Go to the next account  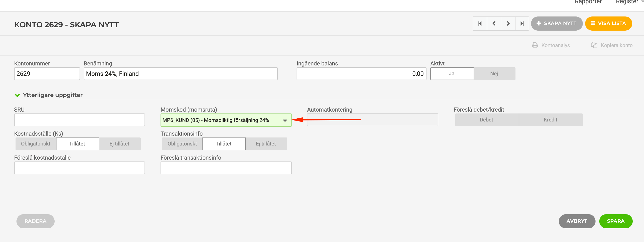[508, 24]
